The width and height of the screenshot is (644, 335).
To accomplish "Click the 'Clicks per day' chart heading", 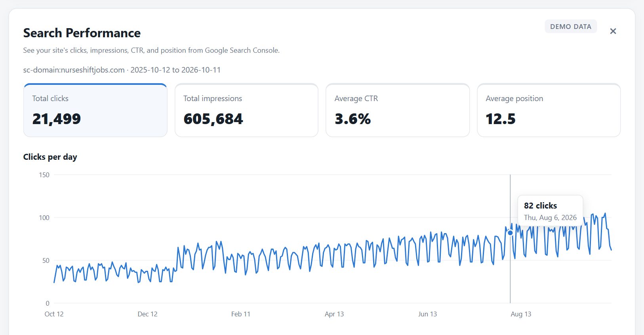I will [50, 157].
